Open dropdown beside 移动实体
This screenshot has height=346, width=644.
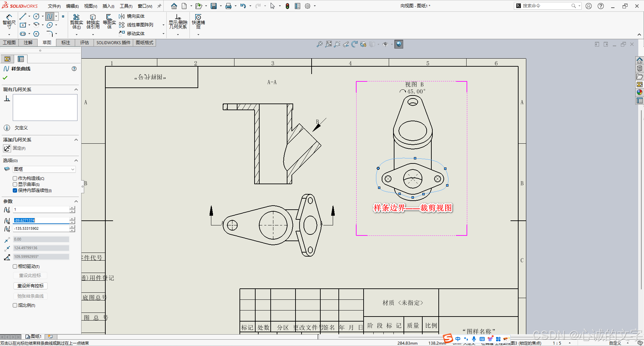tap(163, 33)
